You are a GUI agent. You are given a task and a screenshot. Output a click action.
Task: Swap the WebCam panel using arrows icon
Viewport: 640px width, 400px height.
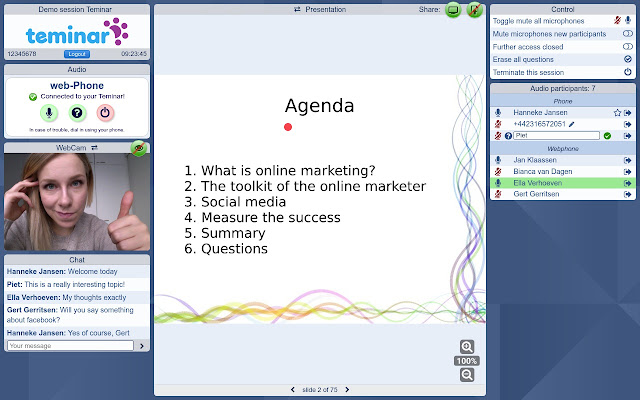(x=94, y=148)
